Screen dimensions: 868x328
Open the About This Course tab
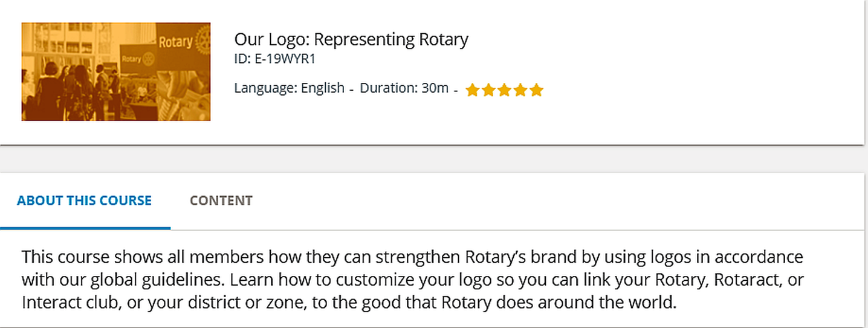(x=84, y=200)
